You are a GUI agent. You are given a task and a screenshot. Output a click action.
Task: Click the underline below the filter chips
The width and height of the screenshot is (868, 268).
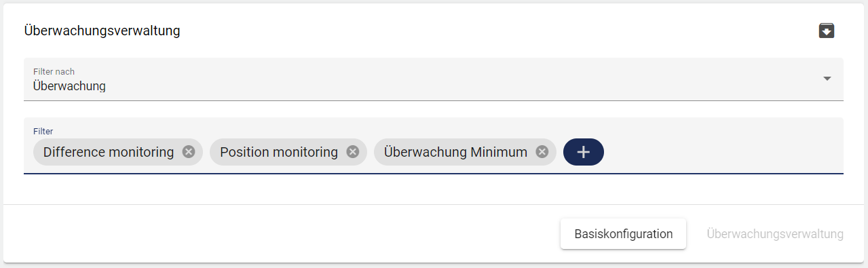click(434, 174)
